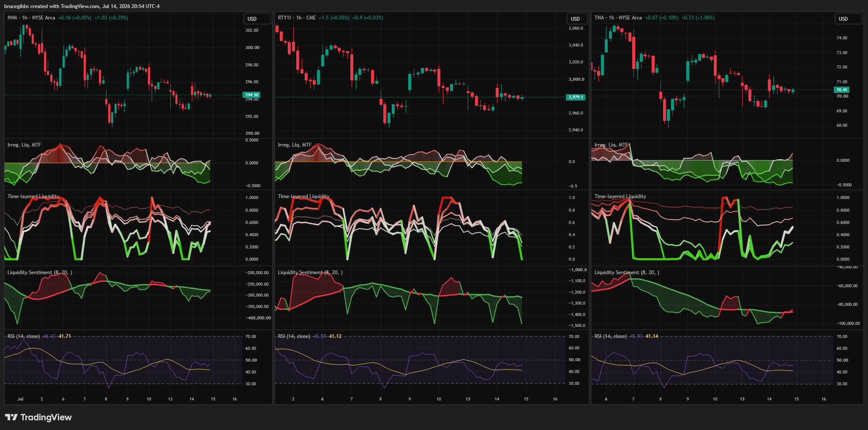Click the 70.45 current price label
This screenshot has height=430, width=868.
pyautogui.click(x=842, y=90)
